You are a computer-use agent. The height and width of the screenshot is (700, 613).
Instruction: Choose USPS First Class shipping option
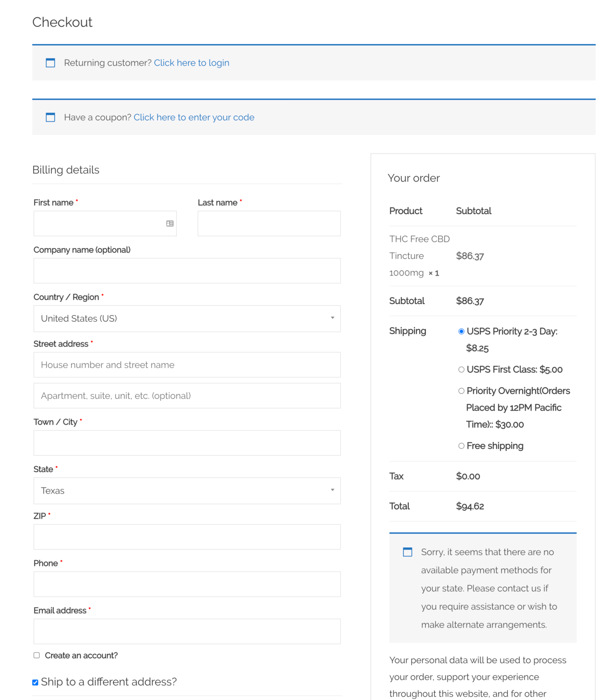pos(461,370)
